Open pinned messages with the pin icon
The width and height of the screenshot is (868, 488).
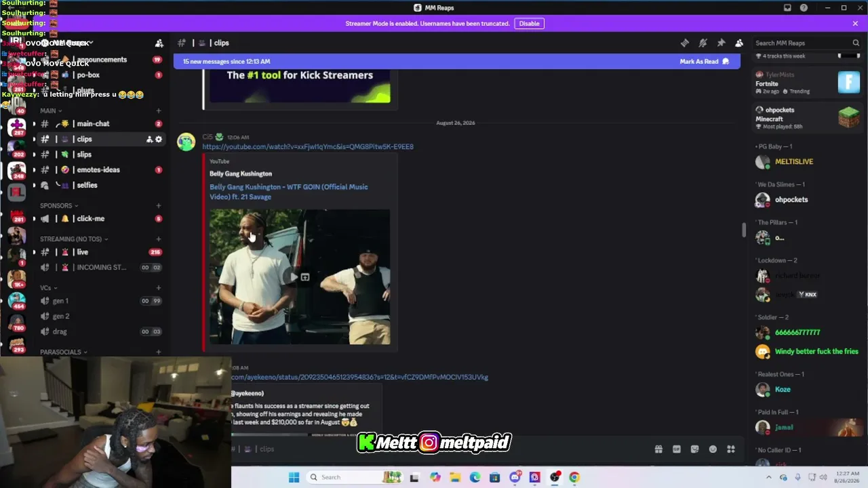click(721, 43)
